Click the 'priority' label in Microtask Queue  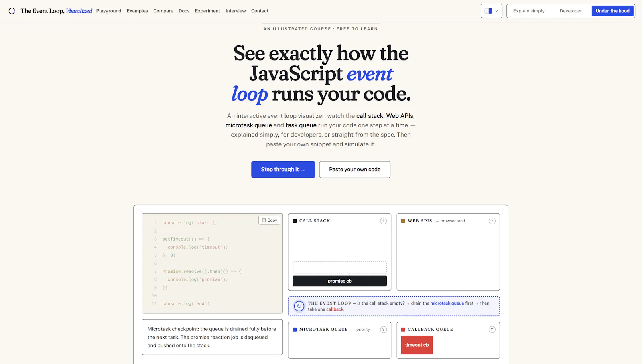click(x=363, y=330)
